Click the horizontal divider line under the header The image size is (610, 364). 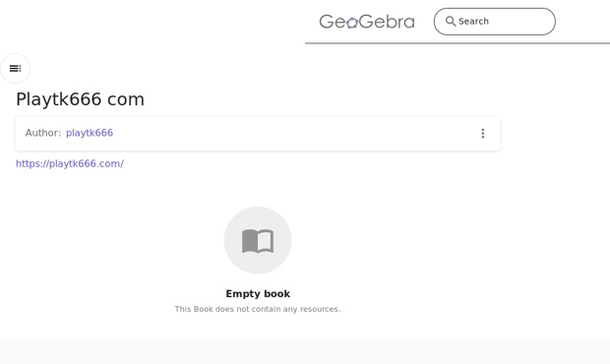click(457, 43)
